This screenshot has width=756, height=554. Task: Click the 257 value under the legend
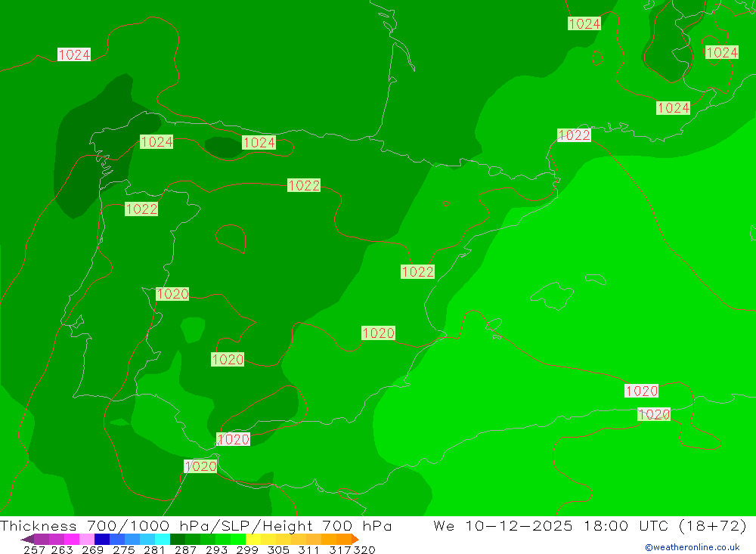pyautogui.click(x=34, y=549)
